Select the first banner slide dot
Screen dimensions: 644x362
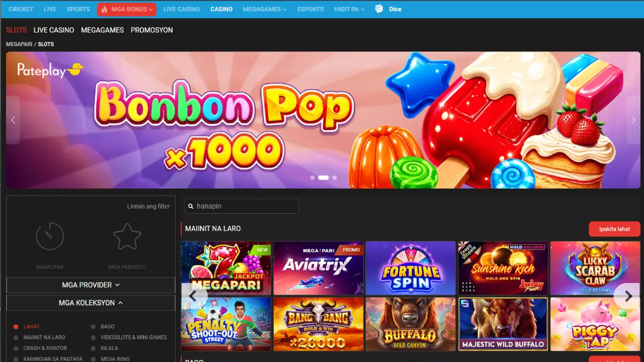pos(312,177)
